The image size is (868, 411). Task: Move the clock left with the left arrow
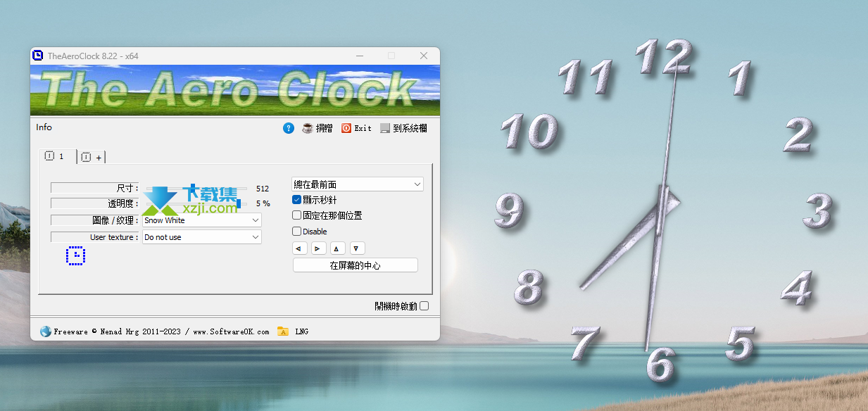pos(300,248)
